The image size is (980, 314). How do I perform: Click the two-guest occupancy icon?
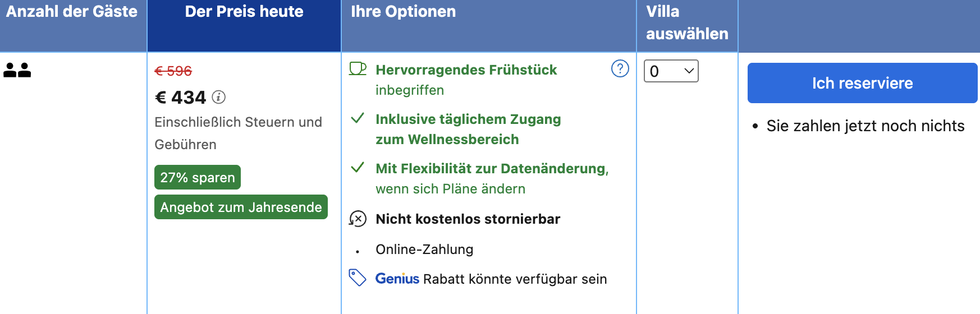(x=17, y=70)
